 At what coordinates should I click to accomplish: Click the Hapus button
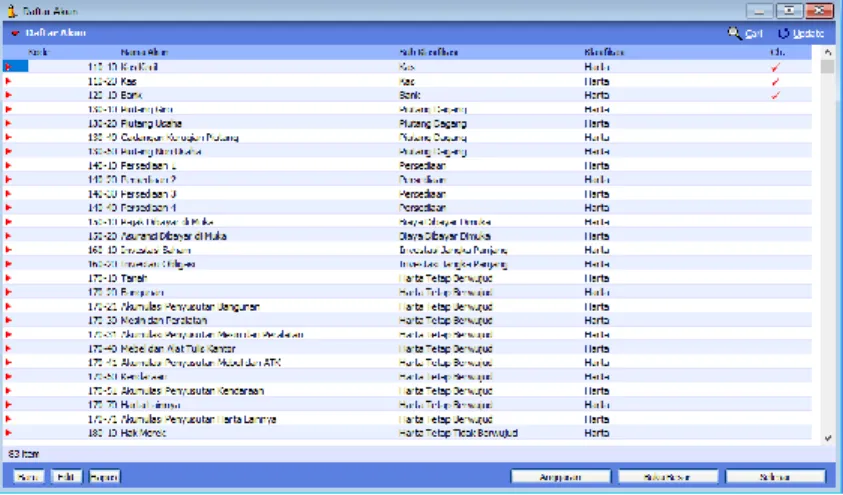point(104,477)
